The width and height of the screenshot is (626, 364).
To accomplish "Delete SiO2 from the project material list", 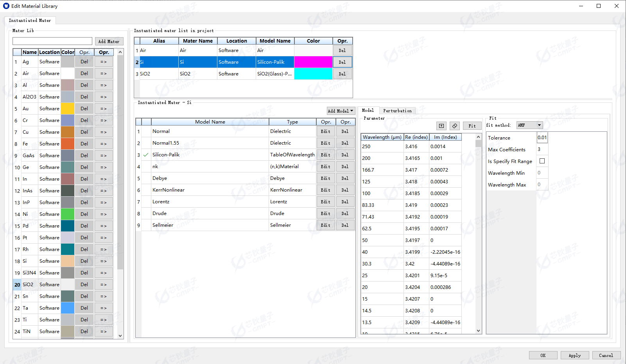I will tap(342, 74).
